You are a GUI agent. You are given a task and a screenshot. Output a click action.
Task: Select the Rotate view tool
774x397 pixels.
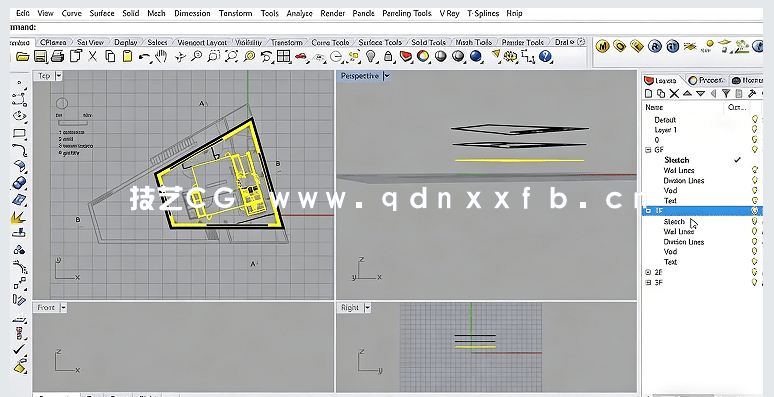[180, 57]
